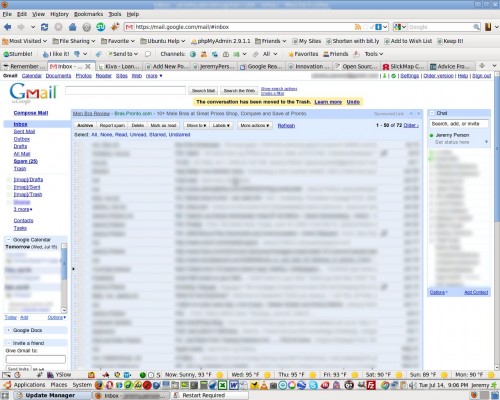500x400 pixels.
Task: Go to Firefox home page icon
Action: click(x=72, y=27)
